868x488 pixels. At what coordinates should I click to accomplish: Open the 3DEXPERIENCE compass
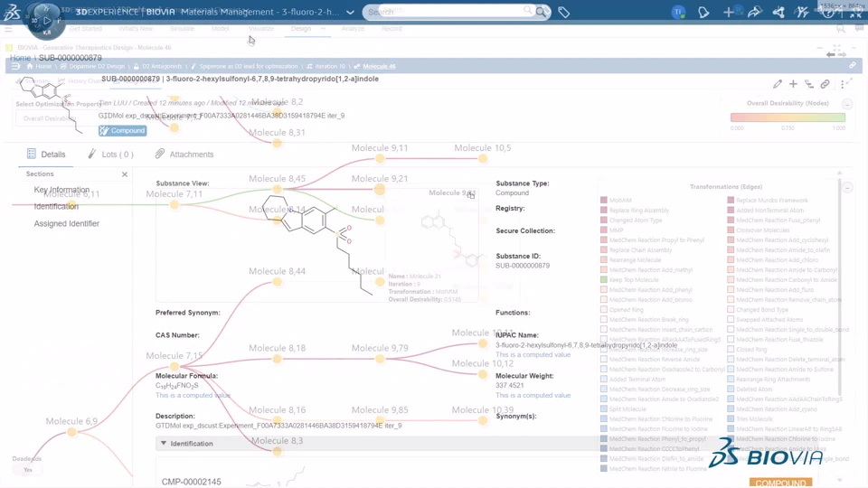coord(46,21)
